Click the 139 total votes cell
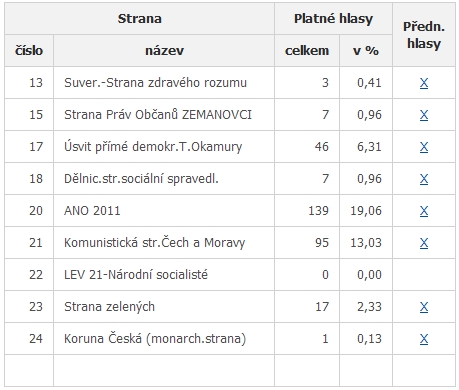This screenshot has width=459, height=390. coord(307,211)
